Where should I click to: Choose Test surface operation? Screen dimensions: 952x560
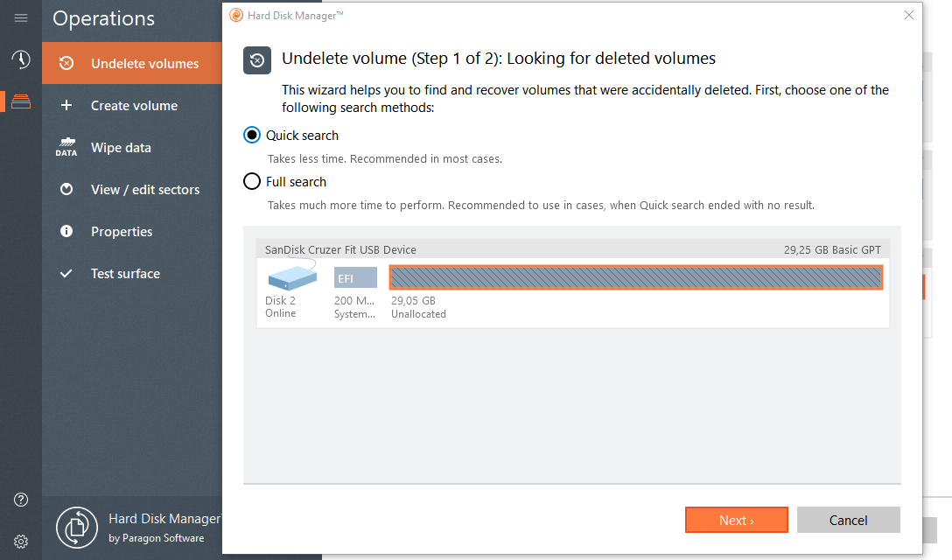click(132, 273)
